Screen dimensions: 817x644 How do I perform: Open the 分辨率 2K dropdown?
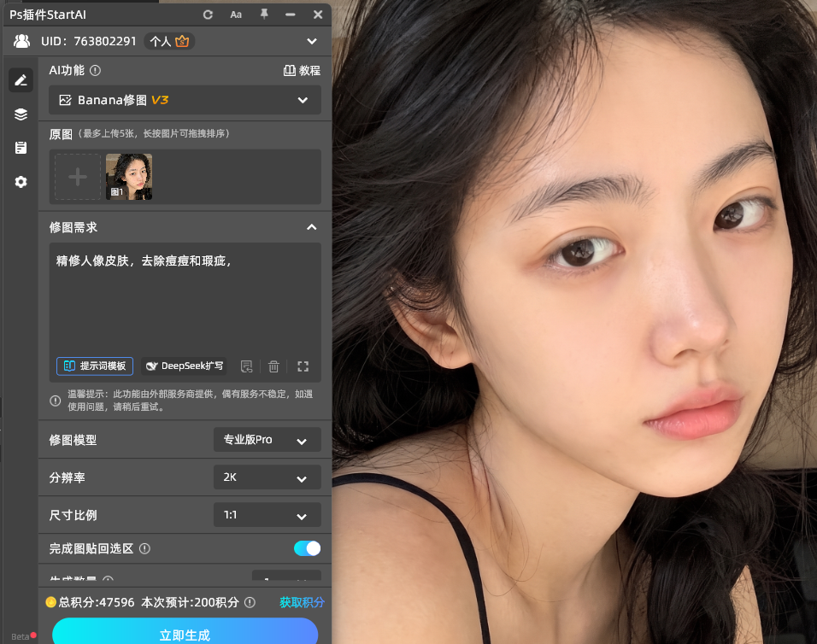267,477
